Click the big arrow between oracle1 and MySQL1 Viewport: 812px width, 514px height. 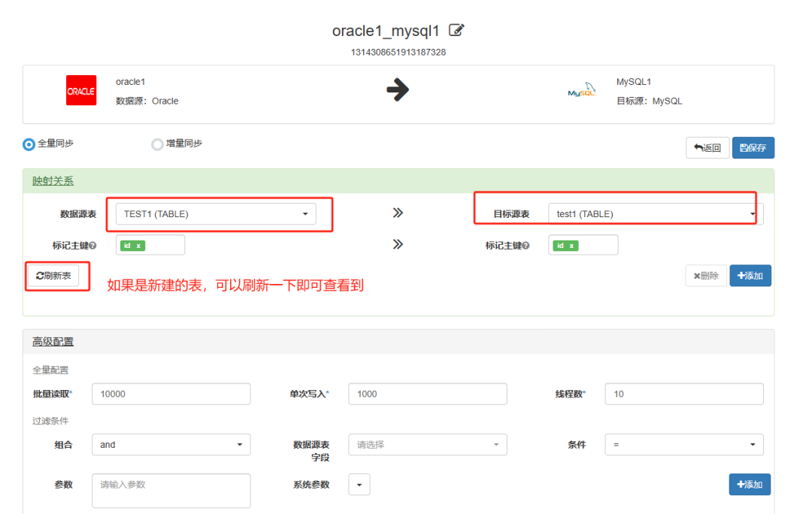pyautogui.click(x=398, y=89)
